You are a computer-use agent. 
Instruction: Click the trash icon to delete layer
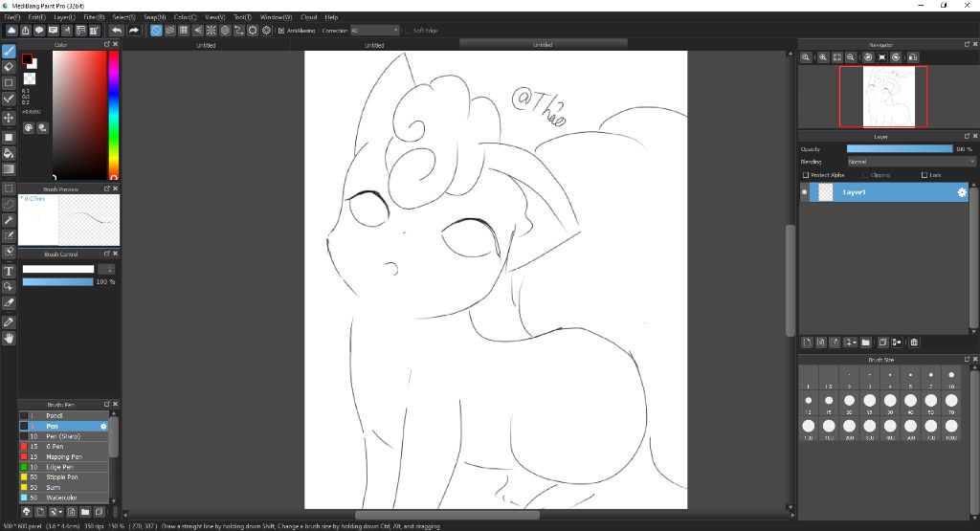pos(914,343)
